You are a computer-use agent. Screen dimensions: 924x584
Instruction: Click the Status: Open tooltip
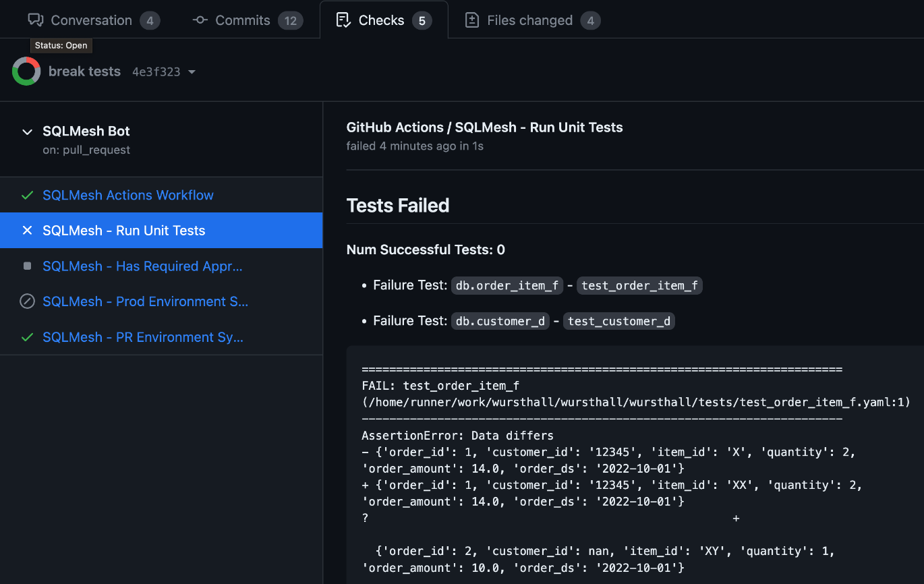click(x=61, y=46)
